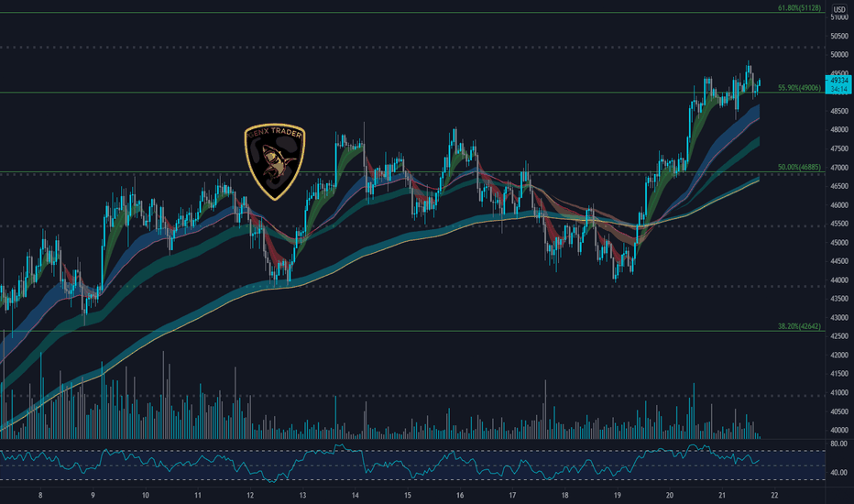The height and width of the screenshot is (504, 854).
Task: Click the 42500 price axis label
Action: point(839,336)
